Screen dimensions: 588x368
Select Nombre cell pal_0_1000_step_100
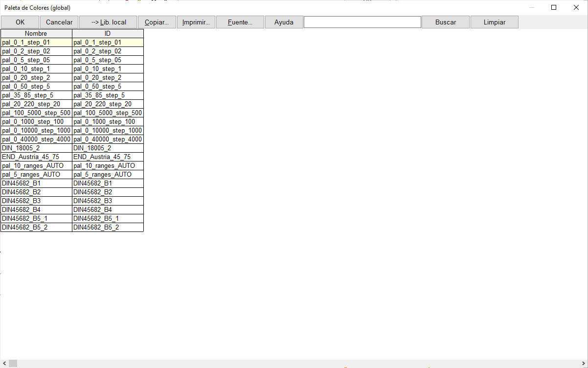pos(36,122)
